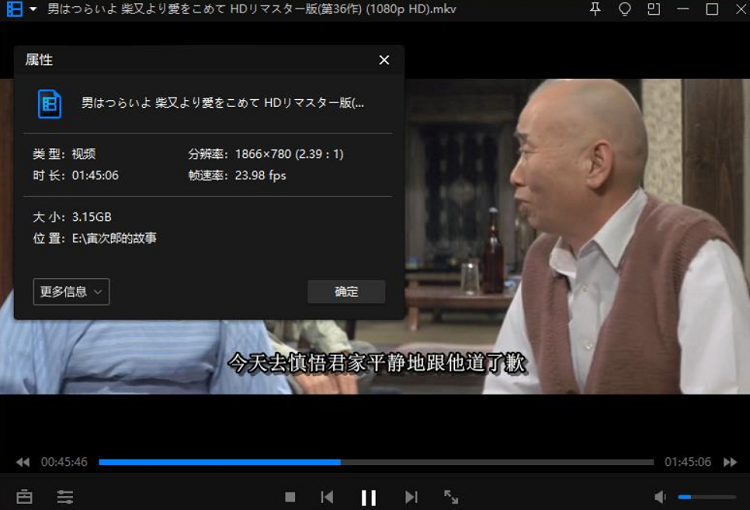Fast forward using the right double-arrow button
Screen dimensions: 750x510
coord(728,463)
